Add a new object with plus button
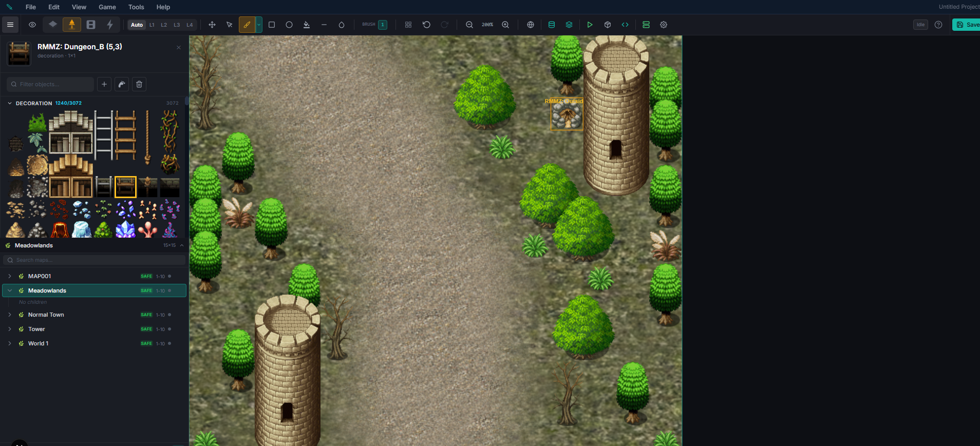The image size is (980, 446). [104, 84]
